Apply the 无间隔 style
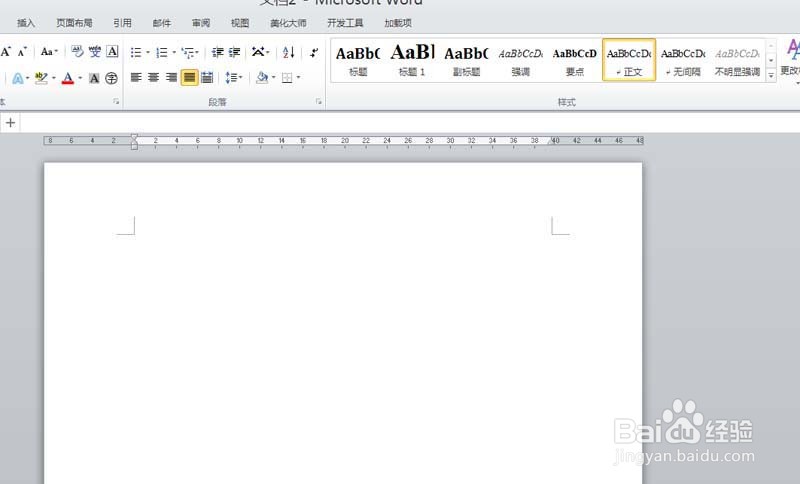The height and width of the screenshot is (484, 800). 683,60
